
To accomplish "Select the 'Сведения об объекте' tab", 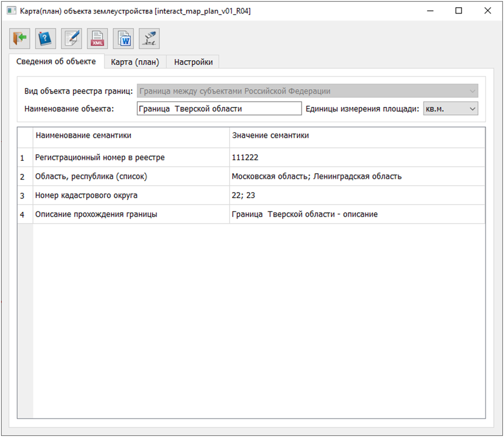I will pyautogui.click(x=56, y=61).
